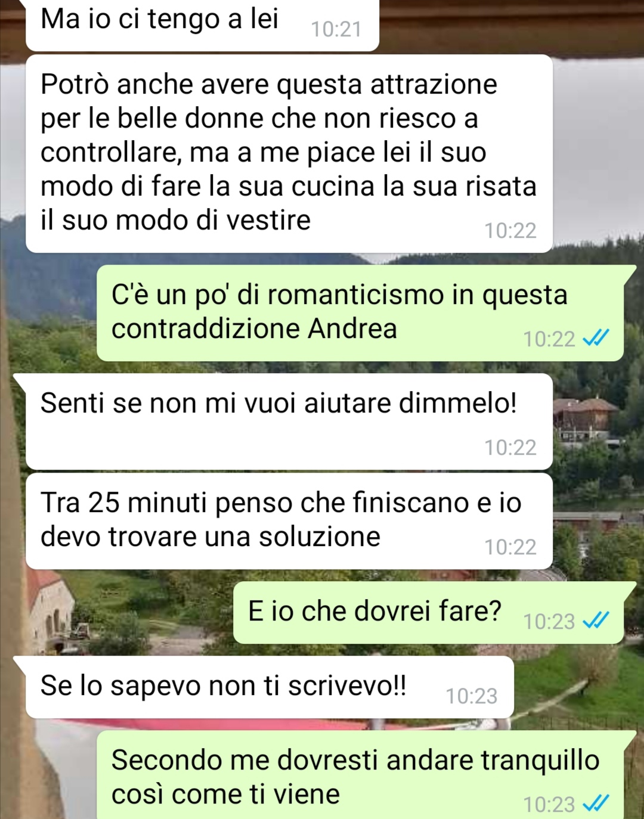Tap the 'C'è un po' di romanticismo' bubble
The height and width of the screenshot is (819, 644).
pyautogui.click(x=361, y=313)
